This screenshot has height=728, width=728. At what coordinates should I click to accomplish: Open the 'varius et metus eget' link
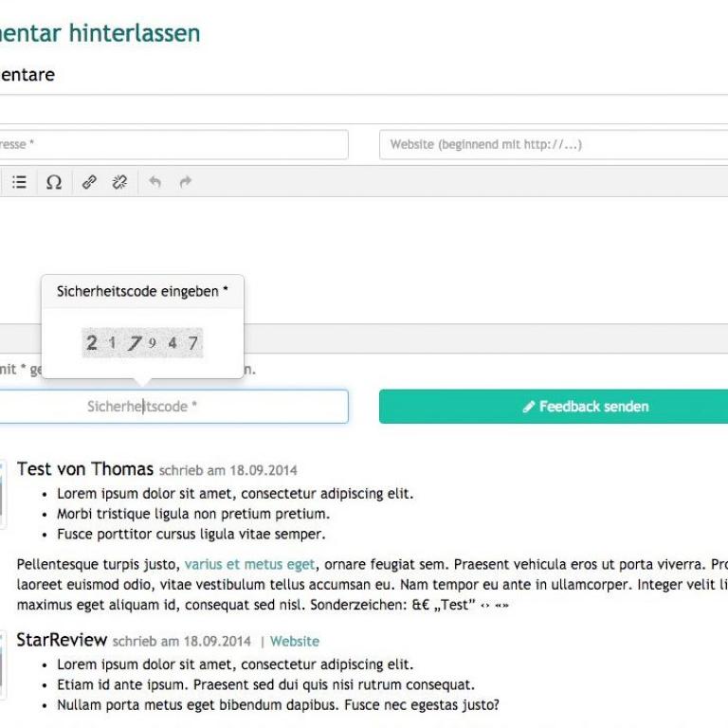click(x=249, y=564)
